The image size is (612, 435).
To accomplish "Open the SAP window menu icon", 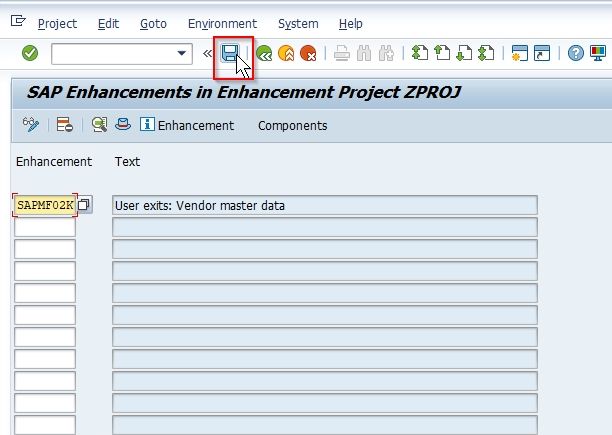I will coord(18,21).
